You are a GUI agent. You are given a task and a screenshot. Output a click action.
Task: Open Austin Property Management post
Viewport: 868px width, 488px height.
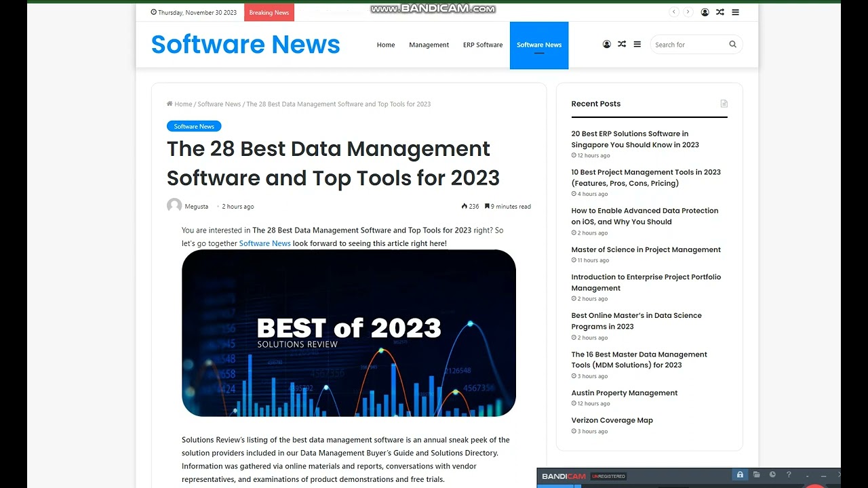(624, 393)
